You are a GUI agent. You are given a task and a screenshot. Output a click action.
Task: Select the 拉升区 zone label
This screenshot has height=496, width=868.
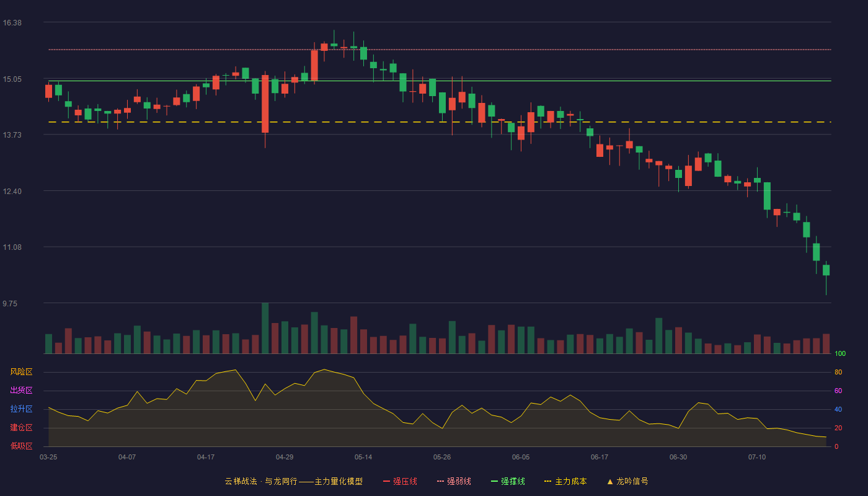tap(21, 409)
